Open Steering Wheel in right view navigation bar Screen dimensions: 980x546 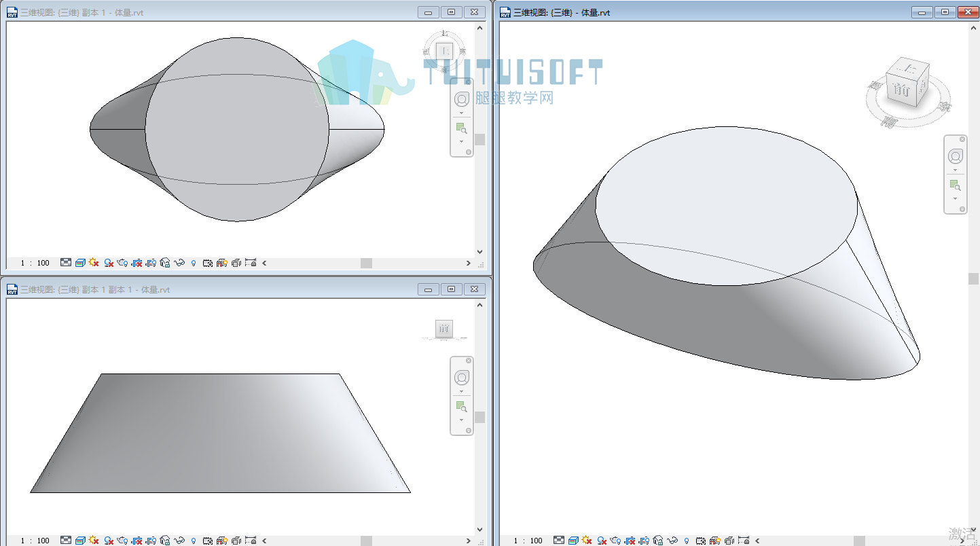click(x=956, y=157)
